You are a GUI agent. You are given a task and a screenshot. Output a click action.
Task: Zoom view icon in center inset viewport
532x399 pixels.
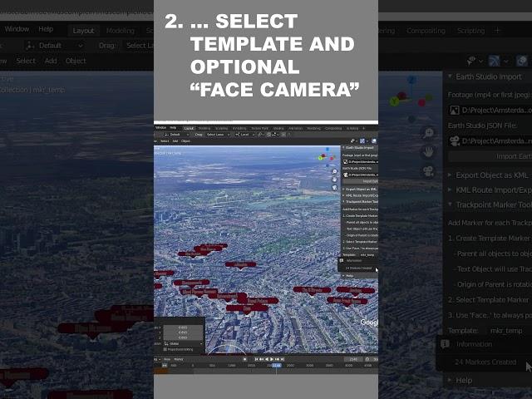pos(334,172)
